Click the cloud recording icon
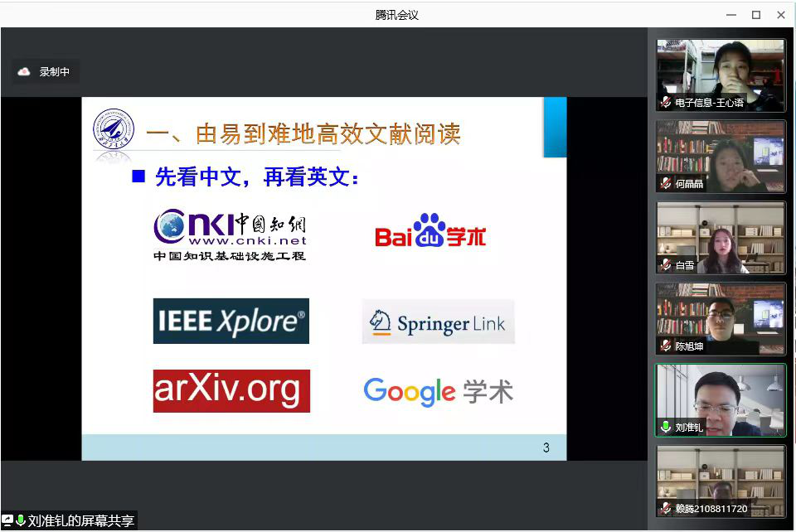Screen dimensions: 796x532 click(24, 72)
